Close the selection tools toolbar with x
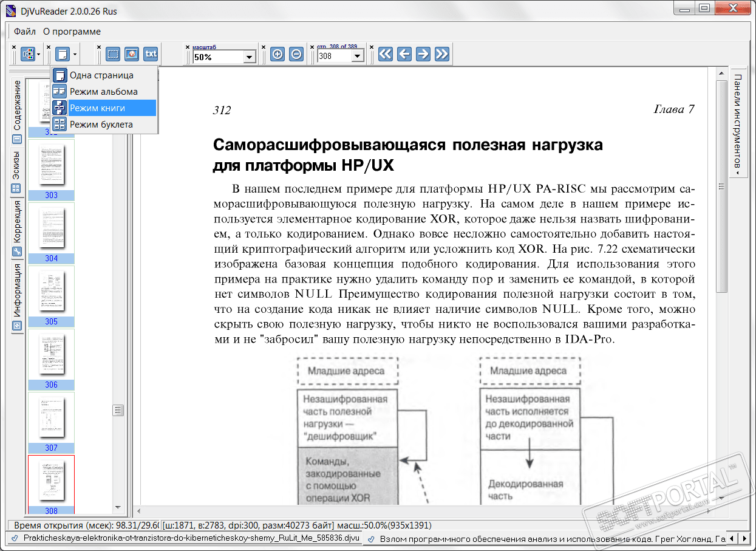756x551 pixels. [x=99, y=46]
